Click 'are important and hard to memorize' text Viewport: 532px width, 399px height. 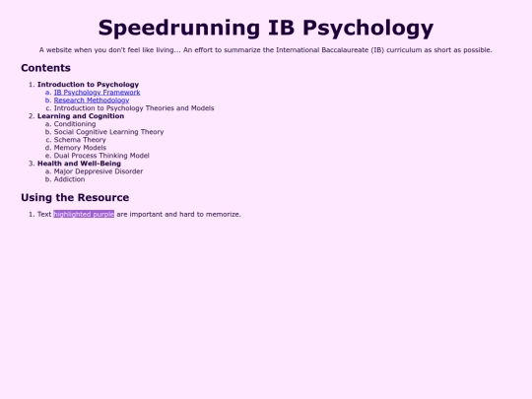click(178, 214)
